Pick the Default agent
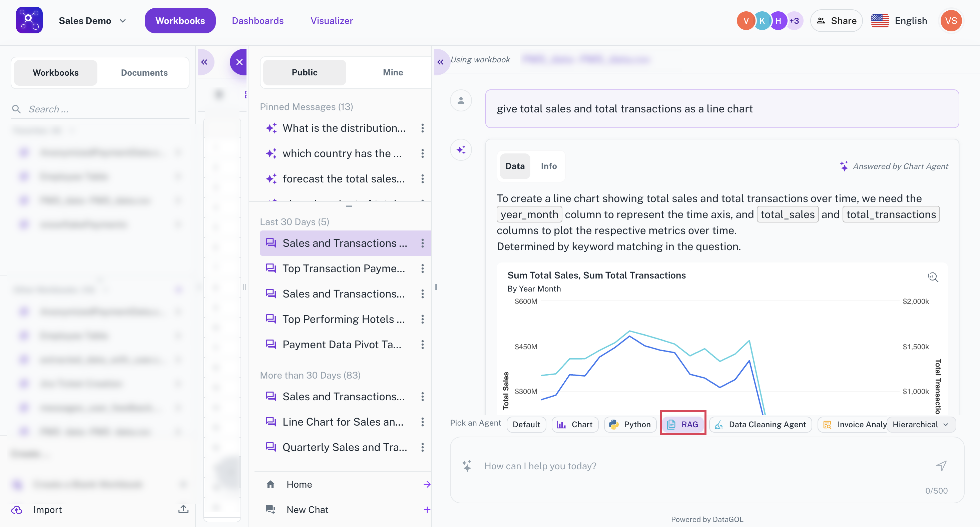 pyautogui.click(x=526, y=425)
